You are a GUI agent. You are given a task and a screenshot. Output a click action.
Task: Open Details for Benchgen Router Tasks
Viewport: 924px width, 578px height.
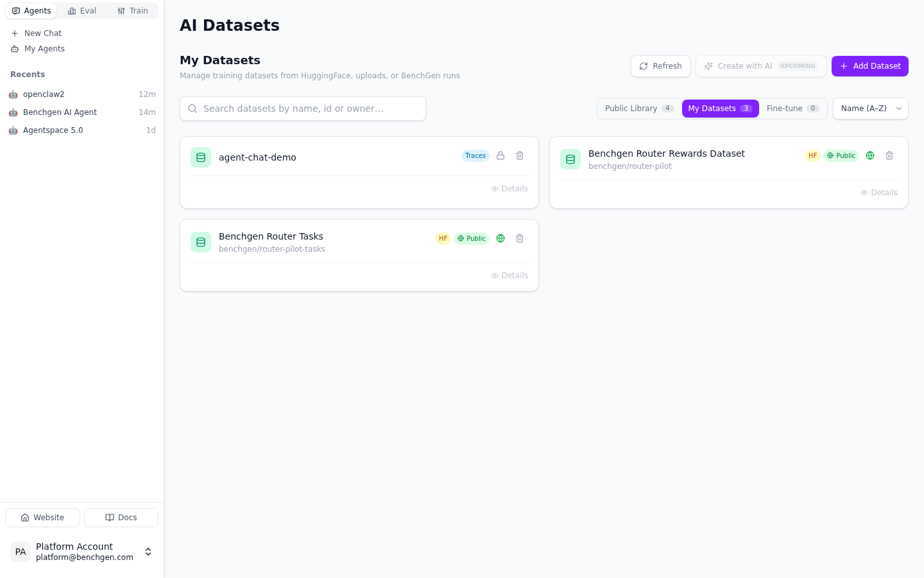click(x=509, y=276)
